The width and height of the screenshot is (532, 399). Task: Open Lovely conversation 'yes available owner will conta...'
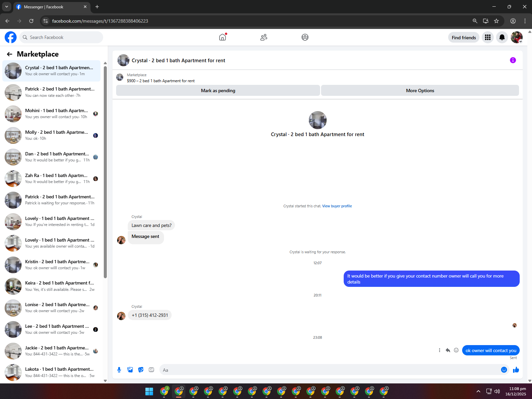[x=52, y=243]
